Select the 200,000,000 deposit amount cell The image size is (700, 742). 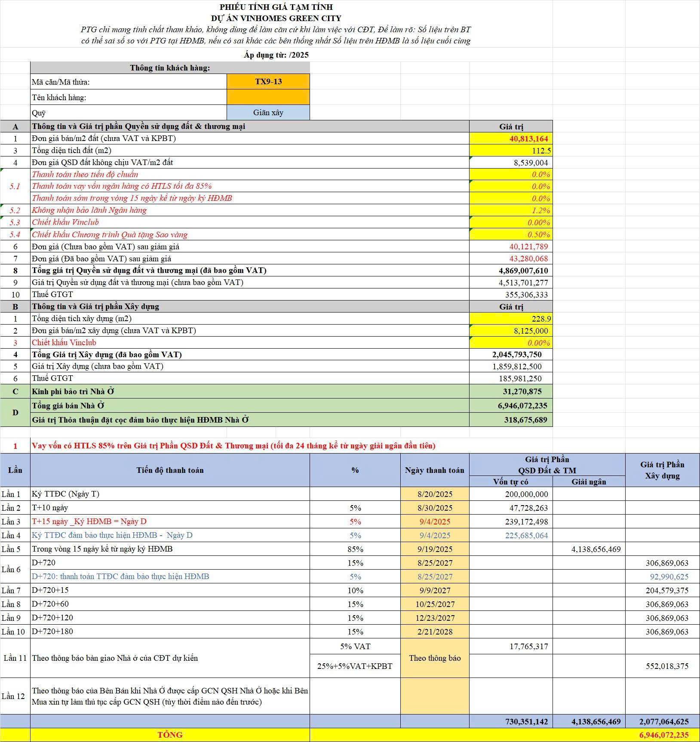point(511,494)
